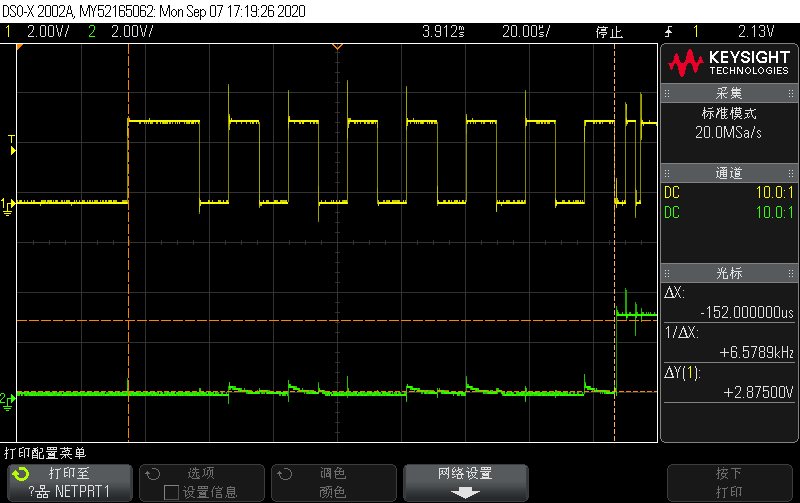Click the trigger level T marker

[x=12, y=145]
